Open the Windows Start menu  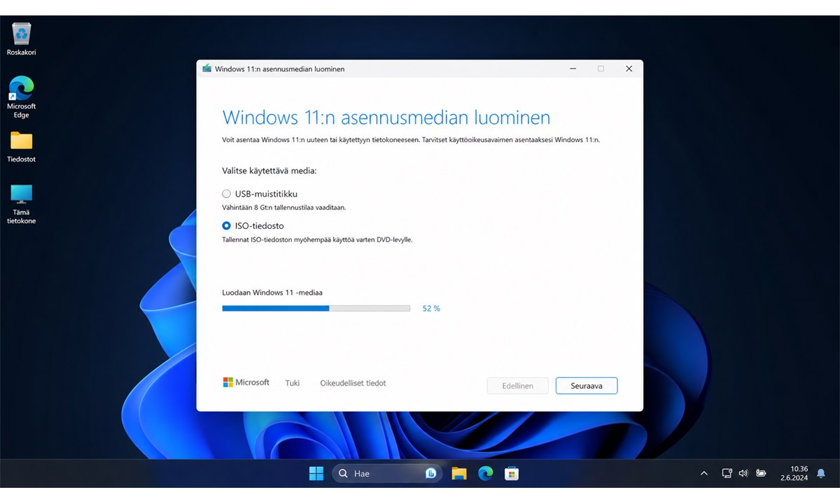click(x=316, y=473)
